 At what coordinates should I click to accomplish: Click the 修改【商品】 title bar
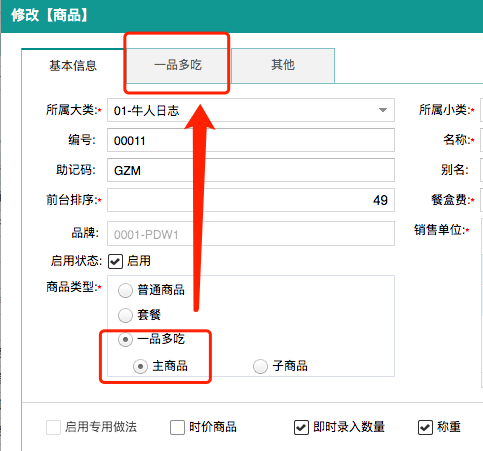(242, 16)
